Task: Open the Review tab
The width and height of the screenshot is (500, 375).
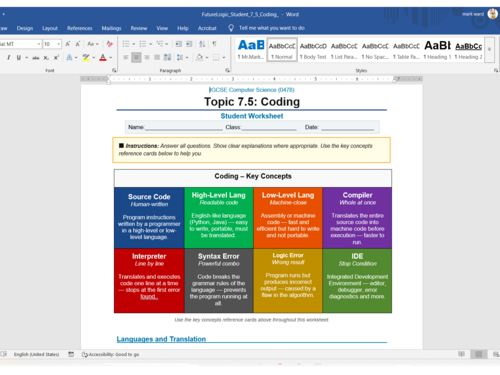Action: coord(139,28)
